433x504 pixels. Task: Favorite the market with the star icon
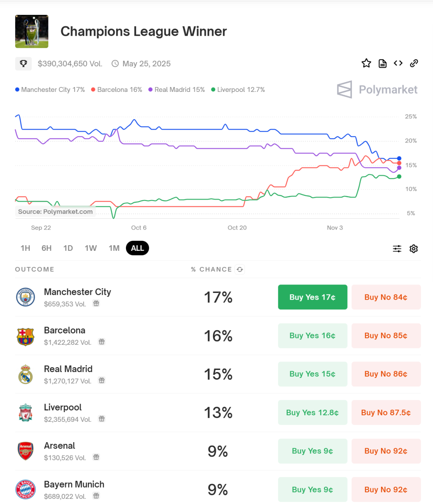366,63
